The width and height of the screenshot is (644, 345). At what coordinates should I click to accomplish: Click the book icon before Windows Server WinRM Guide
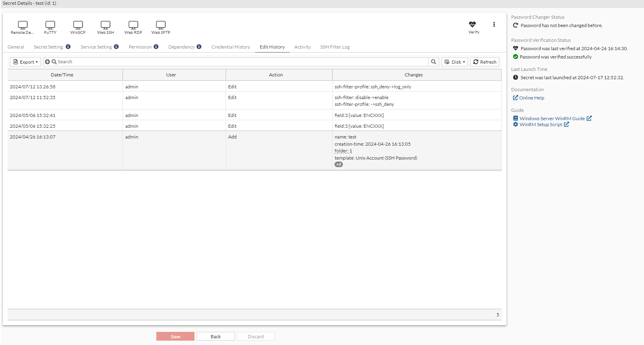pyautogui.click(x=516, y=118)
